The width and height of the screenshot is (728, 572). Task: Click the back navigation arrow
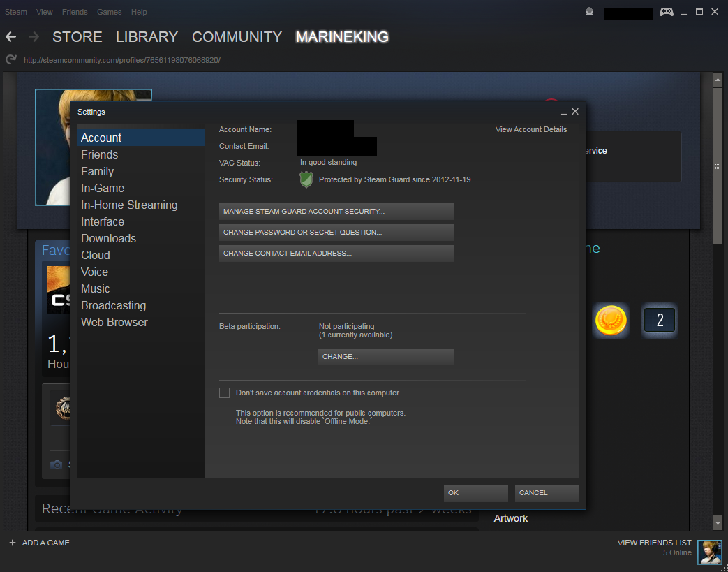(10, 37)
